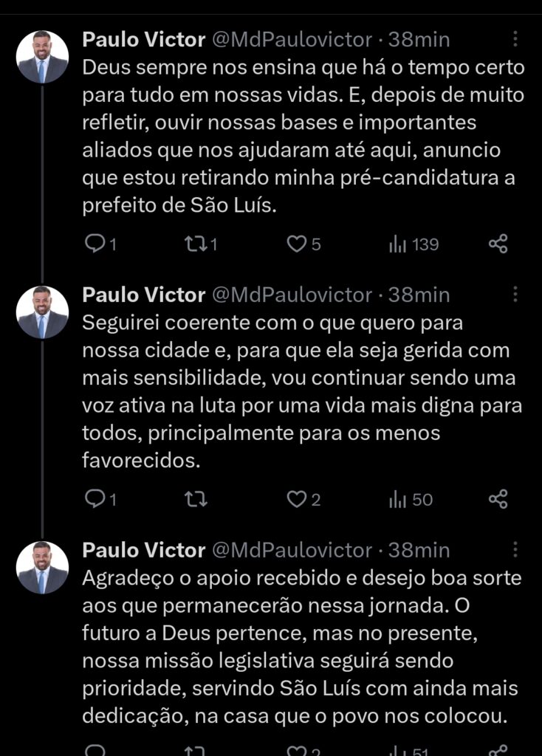Share the second tweet about menos favorecidos
Viewport: 542px width, 756px height.
pos(498,500)
